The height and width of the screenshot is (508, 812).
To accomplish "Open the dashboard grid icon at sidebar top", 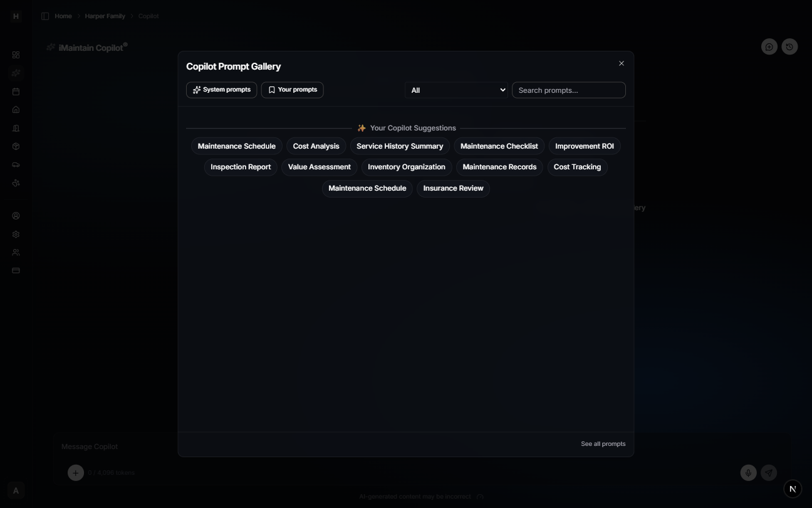I will (x=16, y=55).
